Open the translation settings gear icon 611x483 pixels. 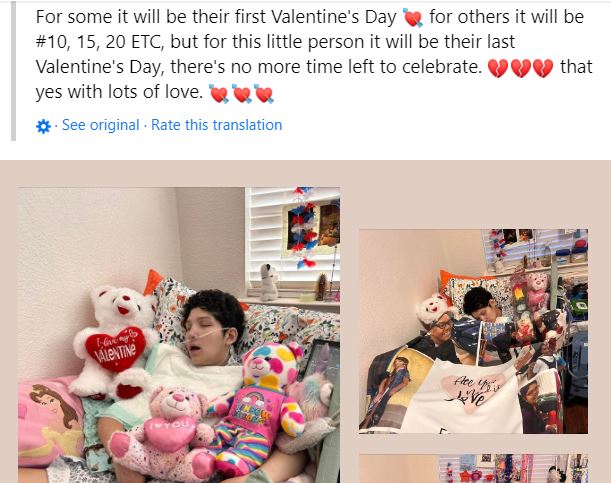(43, 126)
